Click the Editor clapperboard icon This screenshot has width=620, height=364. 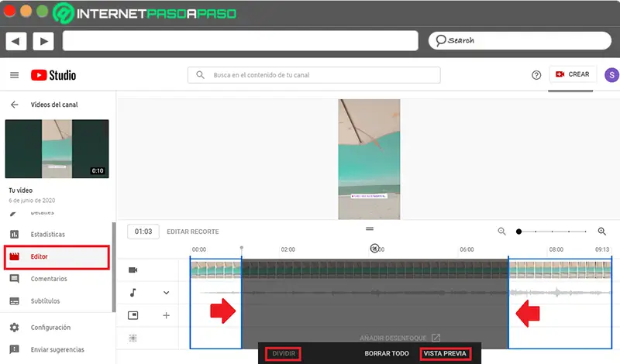pyautogui.click(x=14, y=256)
